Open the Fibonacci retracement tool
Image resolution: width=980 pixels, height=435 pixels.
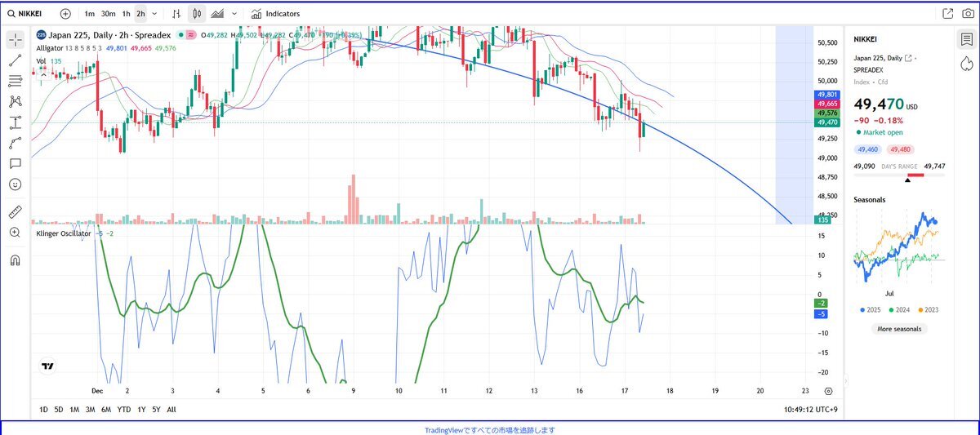pyautogui.click(x=15, y=81)
